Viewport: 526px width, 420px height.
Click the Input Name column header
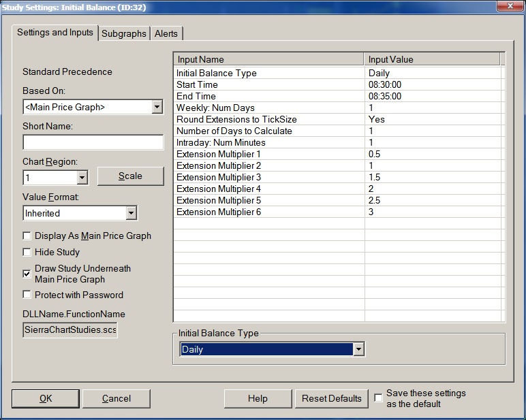(x=269, y=59)
